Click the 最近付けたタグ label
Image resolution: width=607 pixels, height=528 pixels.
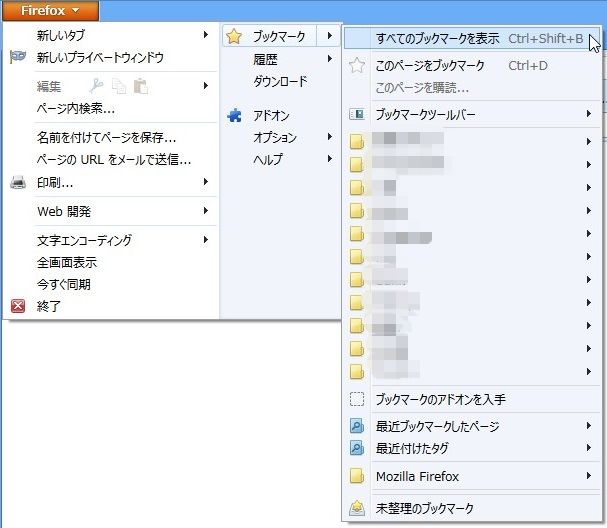(x=412, y=448)
